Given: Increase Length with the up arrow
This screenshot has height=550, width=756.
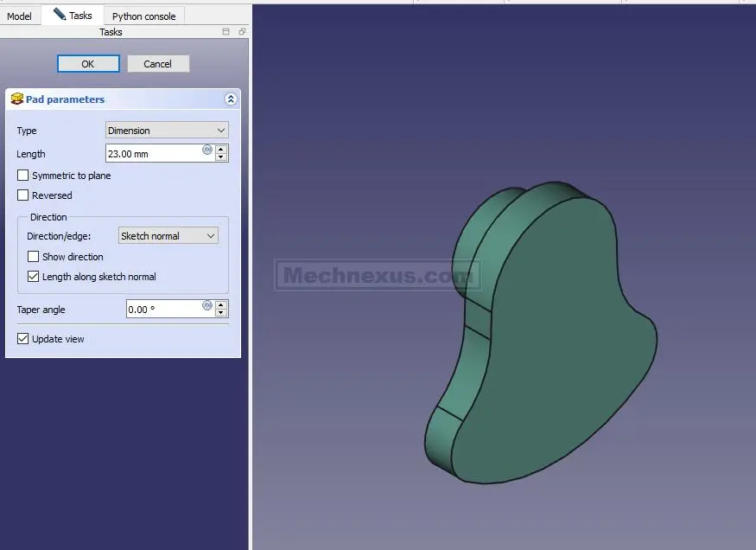Looking at the screenshot, I should (221, 149).
